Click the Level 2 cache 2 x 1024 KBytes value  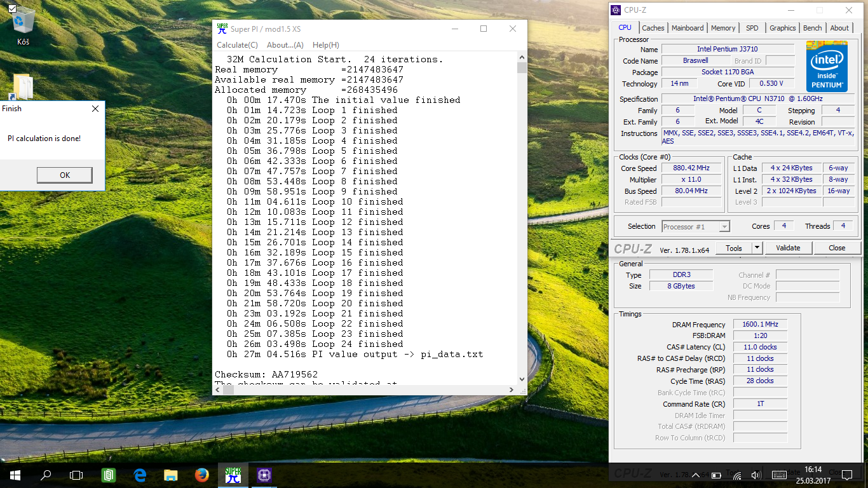791,191
